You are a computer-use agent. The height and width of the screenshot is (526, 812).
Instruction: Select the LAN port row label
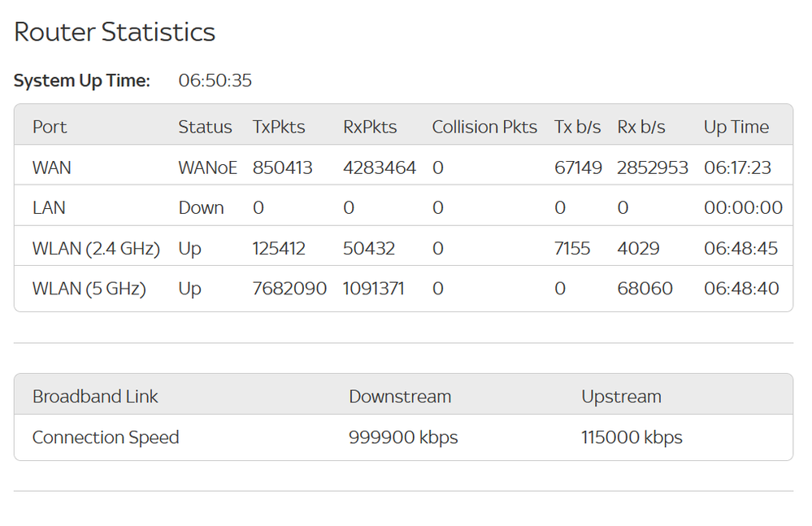[x=49, y=208]
